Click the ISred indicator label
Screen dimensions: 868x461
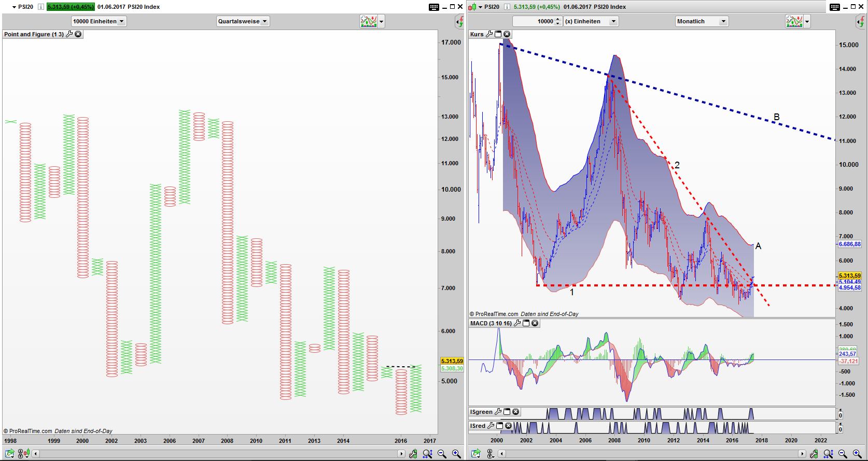point(478,426)
